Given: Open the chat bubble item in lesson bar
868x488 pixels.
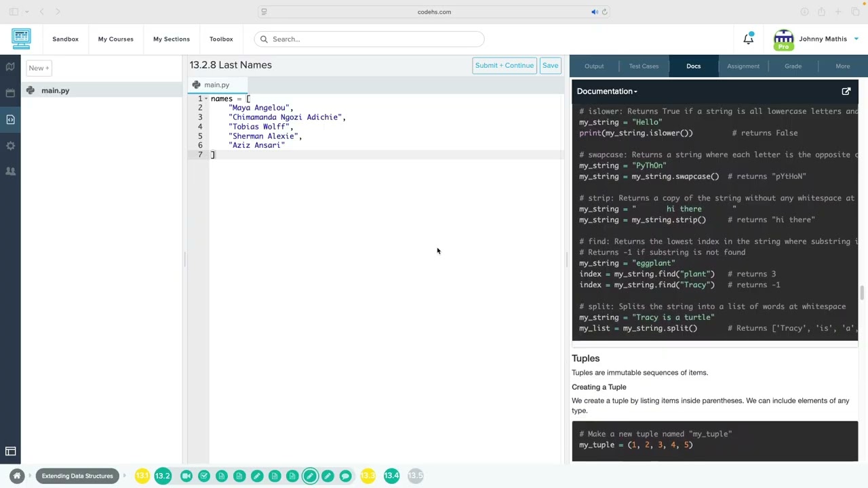Looking at the screenshot, I should tap(345, 476).
